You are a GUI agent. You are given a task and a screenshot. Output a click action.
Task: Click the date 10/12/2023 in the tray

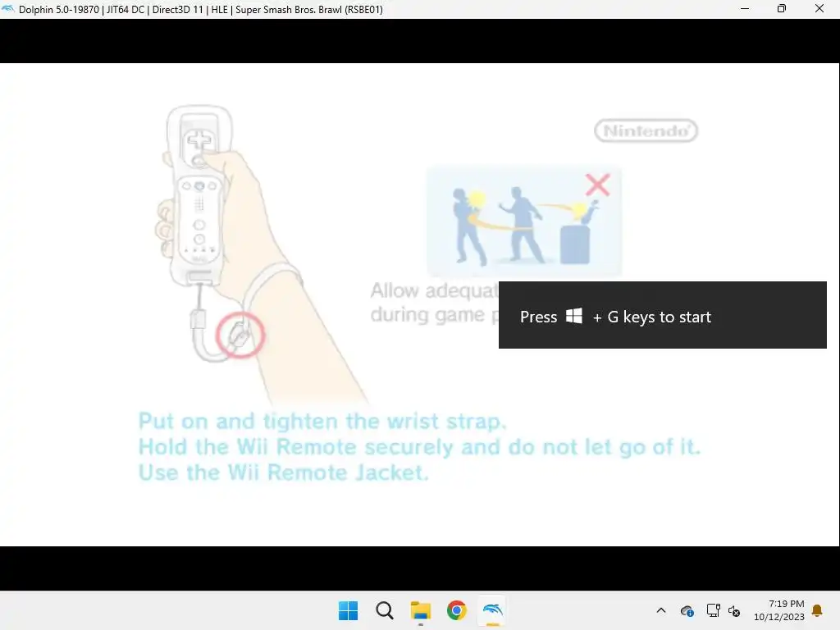pyautogui.click(x=779, y=617)
